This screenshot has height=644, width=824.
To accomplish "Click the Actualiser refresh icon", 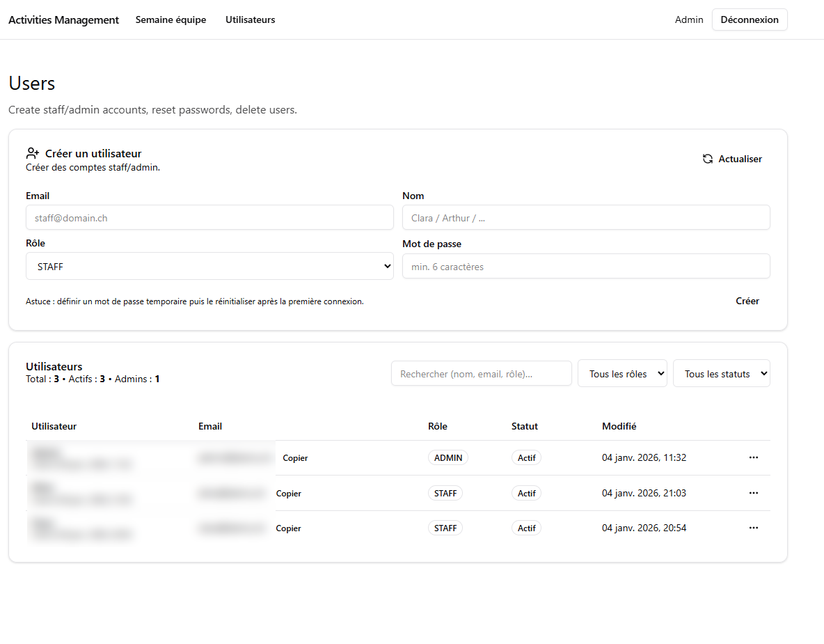I will coord(708,159).
